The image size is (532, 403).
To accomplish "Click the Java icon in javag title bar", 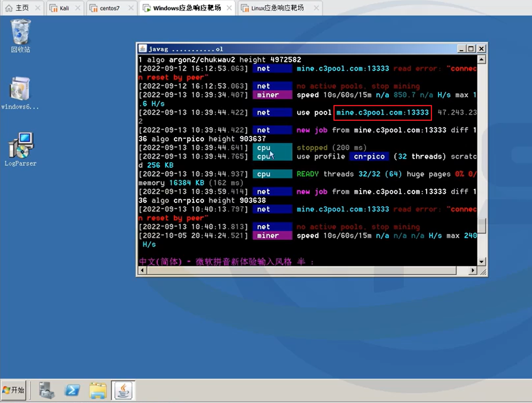I will (x=143, y=49).
